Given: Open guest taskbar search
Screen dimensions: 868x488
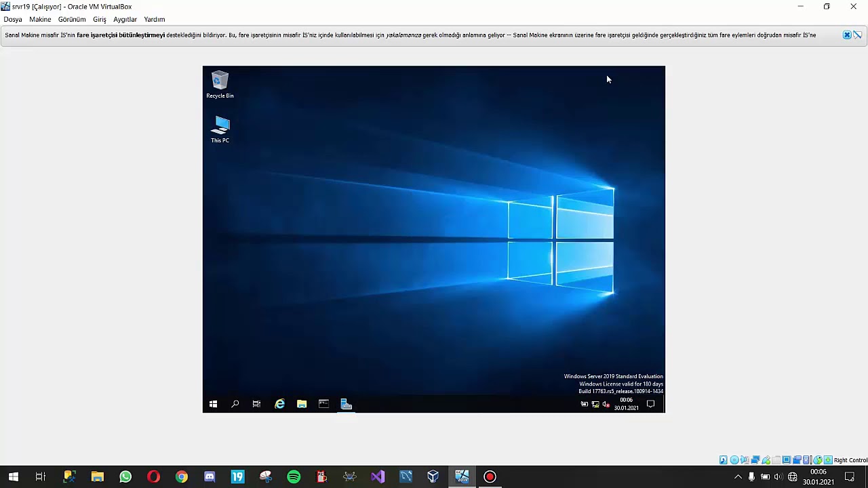Looking at the screenshot, I should click(235, 404).
